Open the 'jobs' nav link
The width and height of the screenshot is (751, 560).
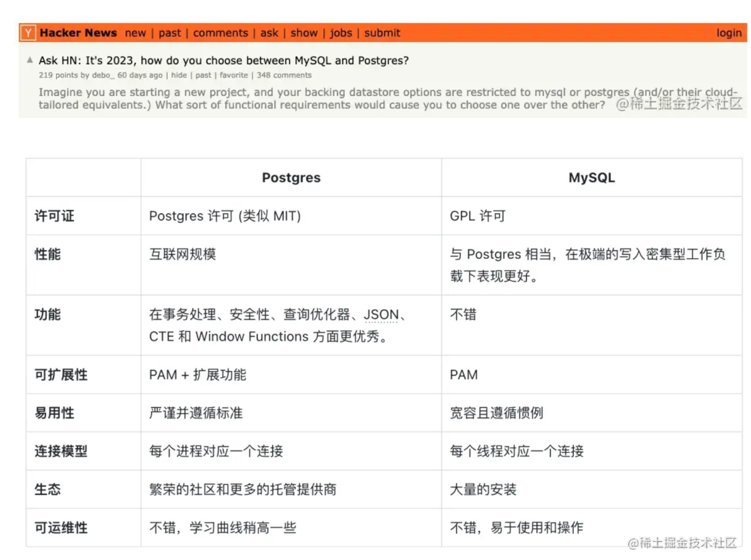341,33
